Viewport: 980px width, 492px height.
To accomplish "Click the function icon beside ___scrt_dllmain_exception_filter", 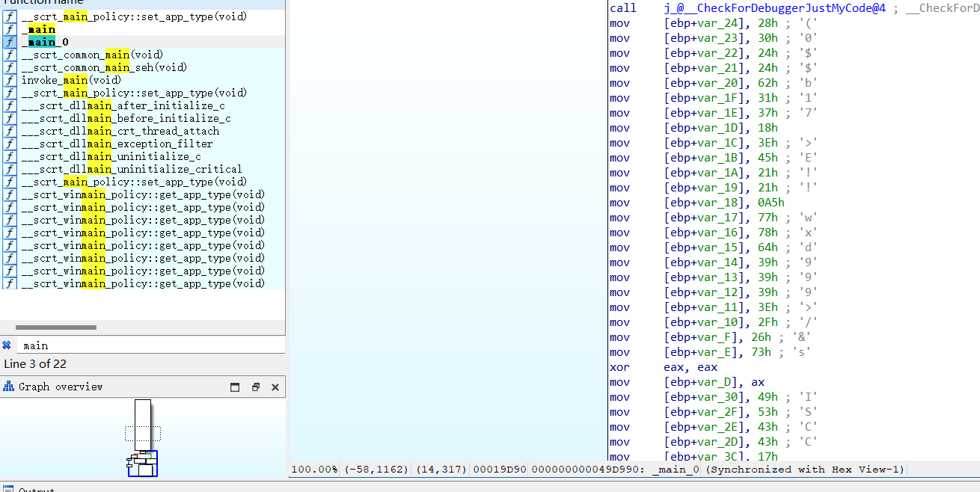I will point(10,144).
